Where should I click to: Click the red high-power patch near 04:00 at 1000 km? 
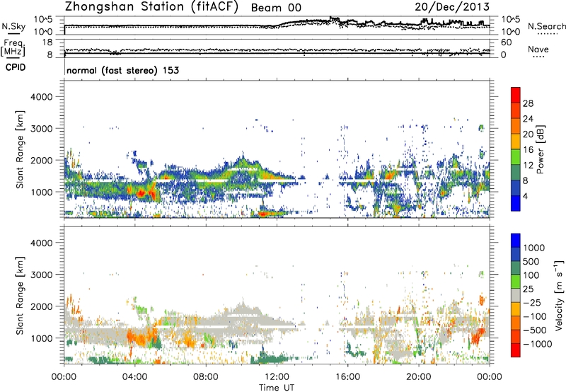(x=141, y=194)
